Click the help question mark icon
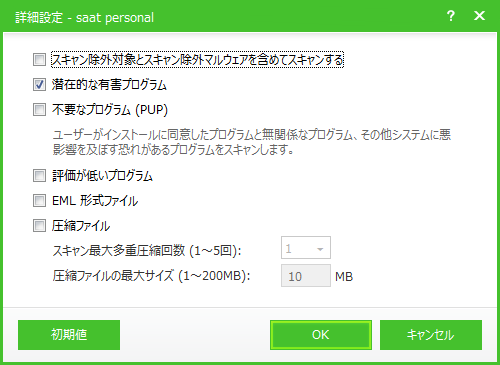 (x=451, y=16)
